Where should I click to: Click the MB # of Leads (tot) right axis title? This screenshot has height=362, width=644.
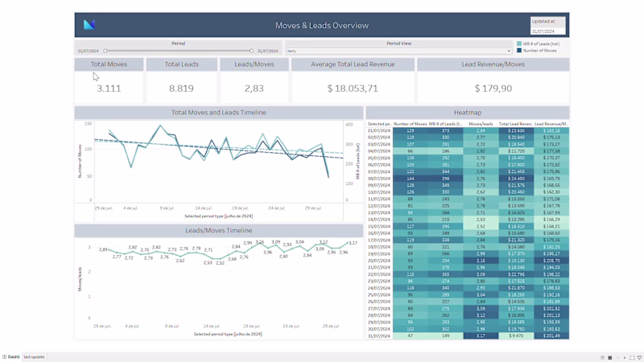[357, 162]
